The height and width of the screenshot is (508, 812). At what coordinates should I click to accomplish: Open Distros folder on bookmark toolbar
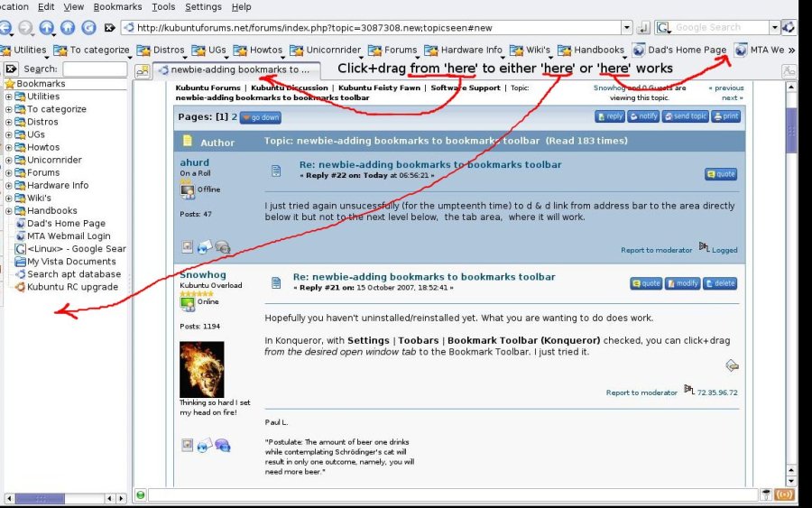click(161, 50)
